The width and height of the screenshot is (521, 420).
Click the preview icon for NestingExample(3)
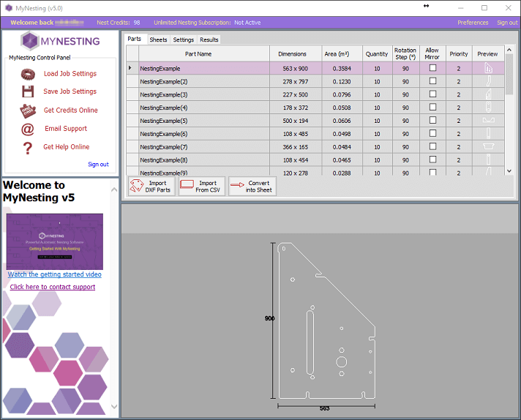[x=488, y=94]
